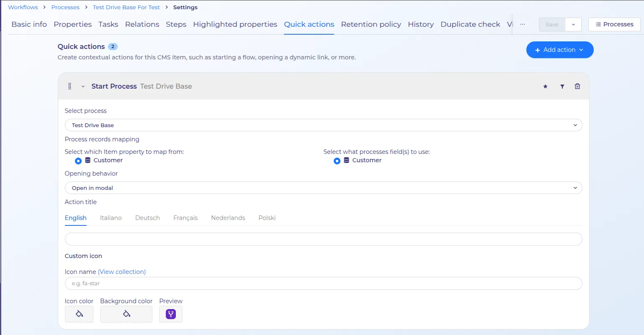644x335 pixels.
Task: Select Customer radio under Item property
Action: coord(78,161)
